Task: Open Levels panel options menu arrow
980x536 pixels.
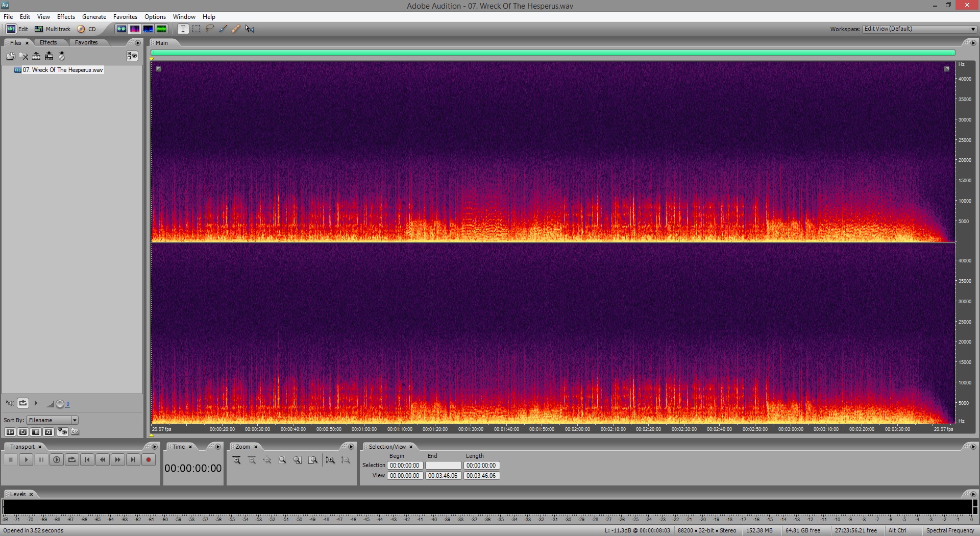Action: coord(973,494)
